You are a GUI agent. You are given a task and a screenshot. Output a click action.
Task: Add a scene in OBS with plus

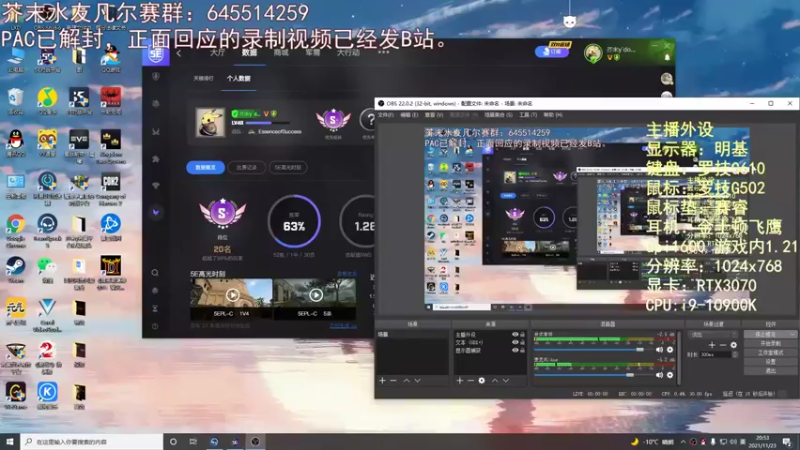(382, 381)
